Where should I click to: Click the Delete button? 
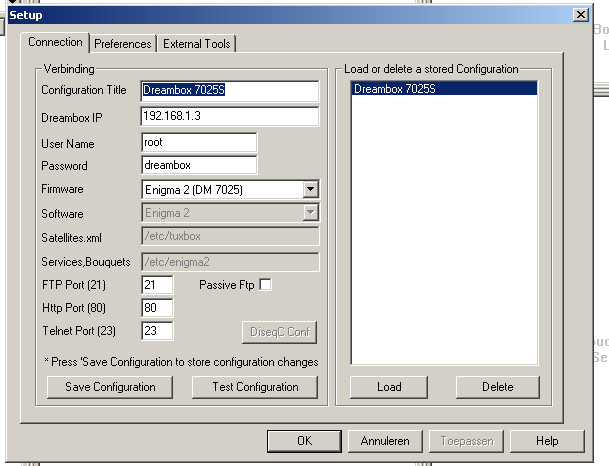click(x=498, y=387)
